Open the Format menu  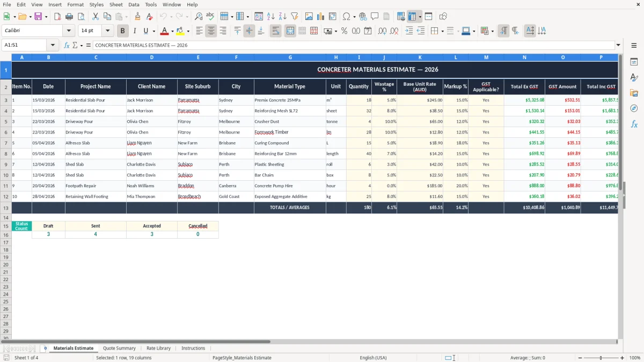pos(75,4)
